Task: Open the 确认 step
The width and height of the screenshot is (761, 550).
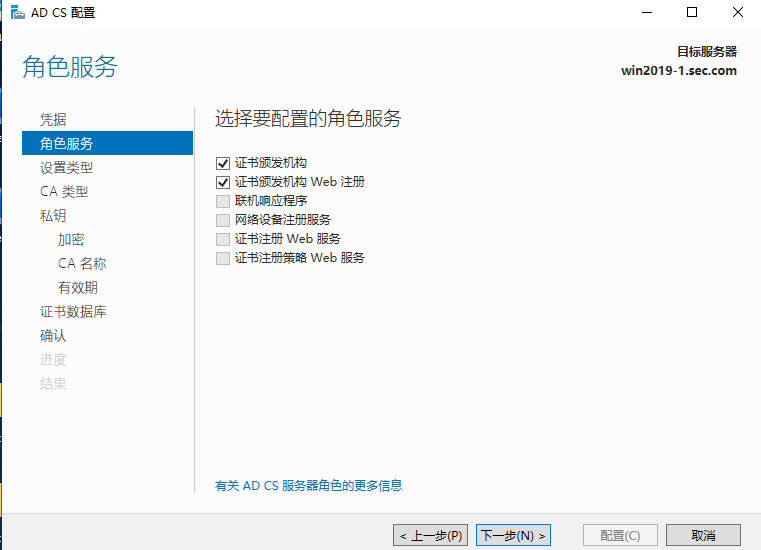Action: click(x=53, y=335)
